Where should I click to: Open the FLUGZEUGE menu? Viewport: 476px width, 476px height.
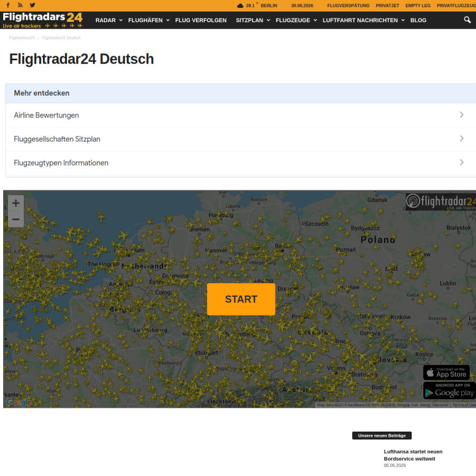pos(293,20)
